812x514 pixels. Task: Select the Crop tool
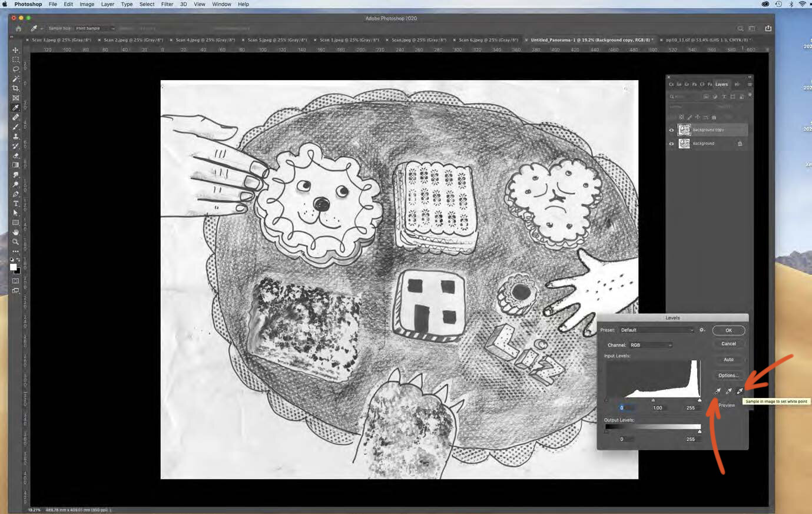(x=16, y=88)
